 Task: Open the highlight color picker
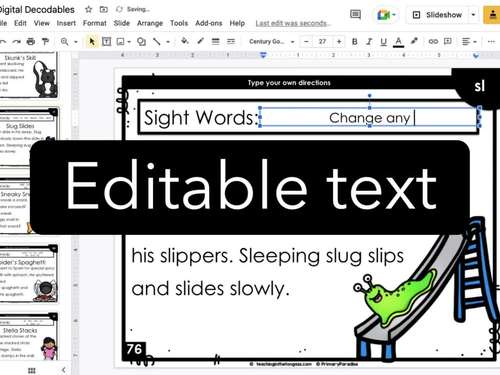(x=414, y=41)
